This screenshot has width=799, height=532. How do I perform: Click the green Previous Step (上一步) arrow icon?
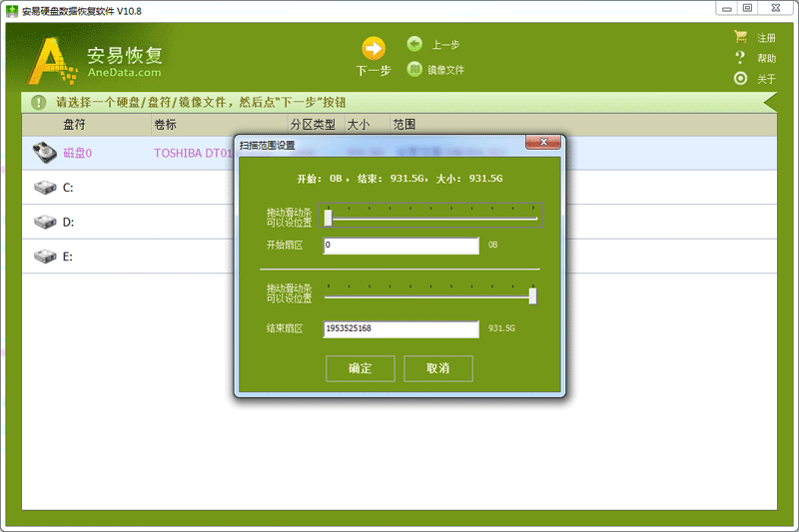414,44
